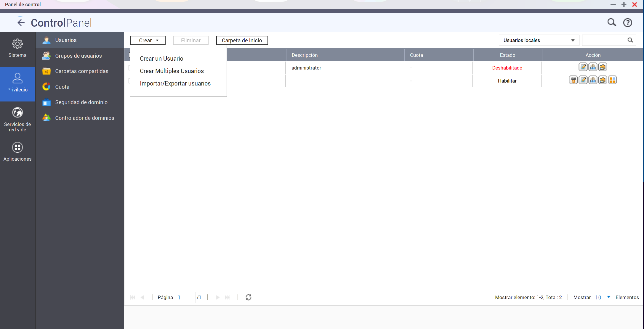Open the Usuarios locales dropdown
The width and height of the screenshot is (644, 329).
tap(539, 41)
